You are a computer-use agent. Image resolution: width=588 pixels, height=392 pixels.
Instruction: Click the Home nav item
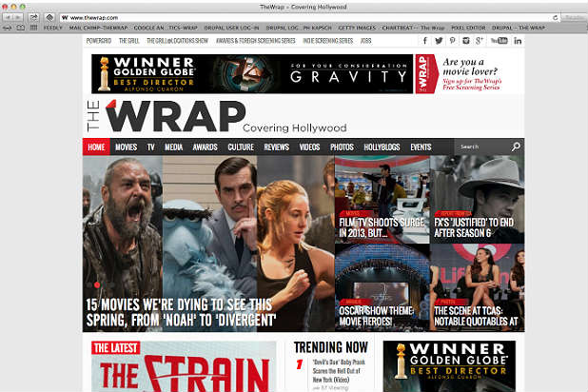click(96, 147)
